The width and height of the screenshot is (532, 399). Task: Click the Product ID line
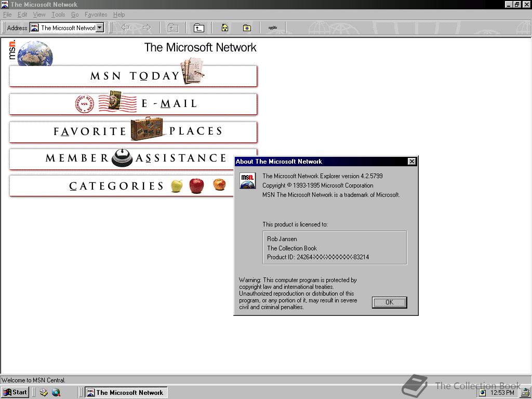(318, 257)
